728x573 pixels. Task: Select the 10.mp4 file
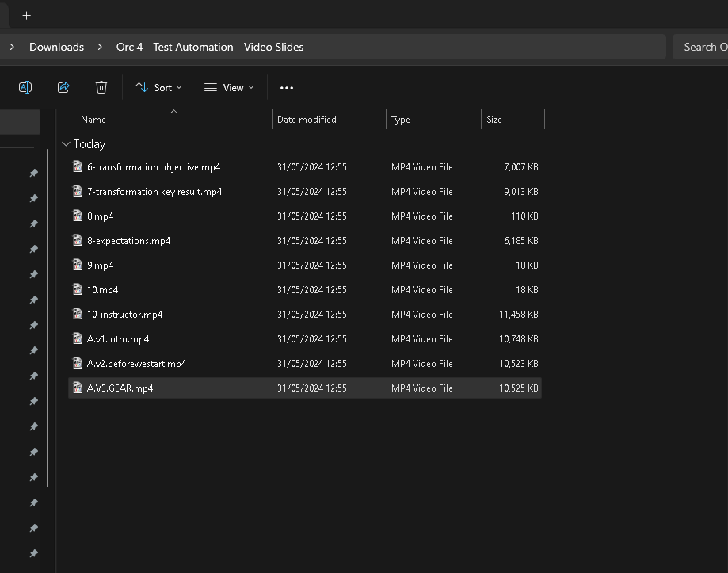[x=305, y=290]
